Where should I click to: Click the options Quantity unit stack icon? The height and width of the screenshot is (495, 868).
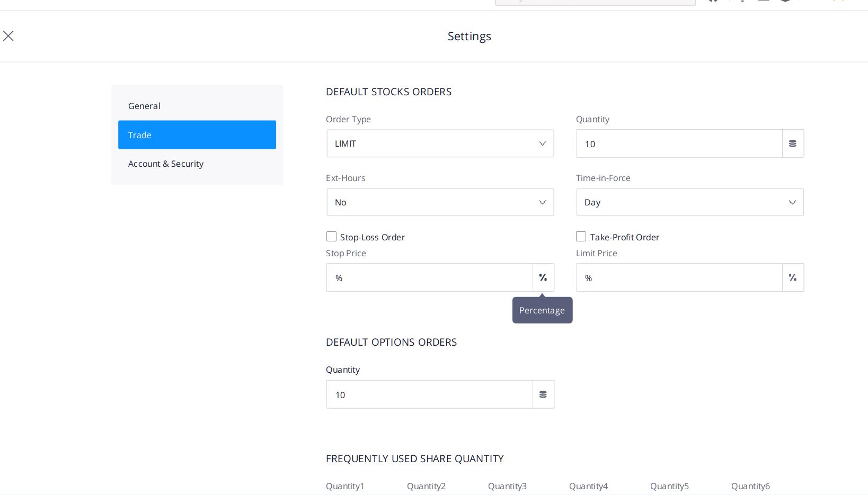click(543, 394)
